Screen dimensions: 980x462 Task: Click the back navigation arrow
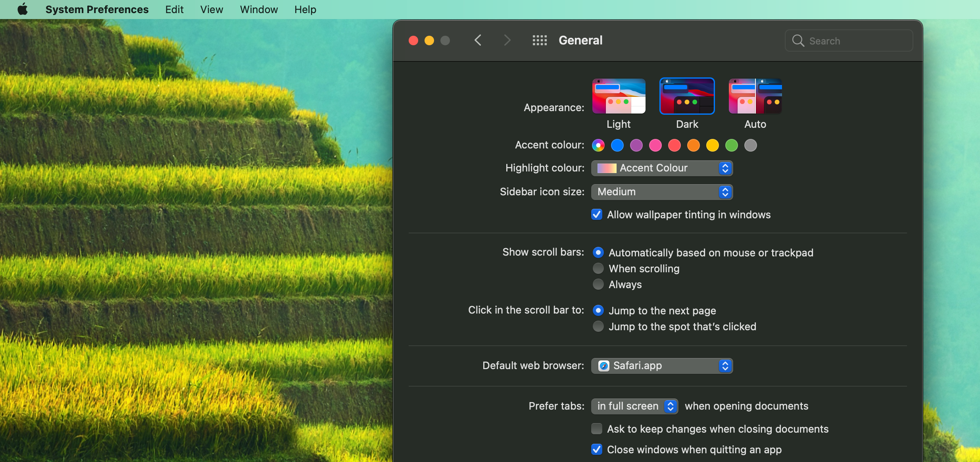[478, 40]
